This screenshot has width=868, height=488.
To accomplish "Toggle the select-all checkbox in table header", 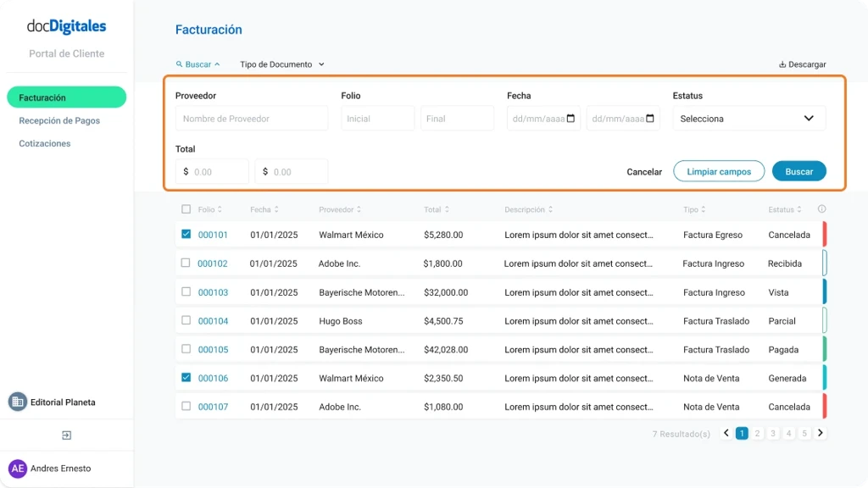I will 185,208.
